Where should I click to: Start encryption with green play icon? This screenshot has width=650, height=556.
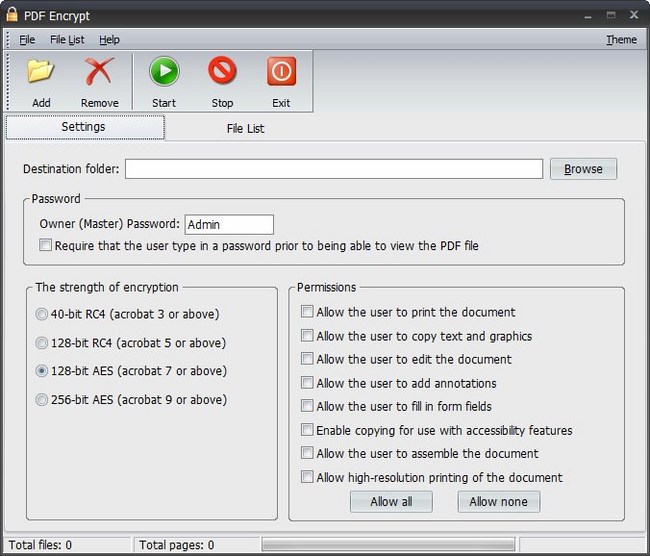[164, 71]
